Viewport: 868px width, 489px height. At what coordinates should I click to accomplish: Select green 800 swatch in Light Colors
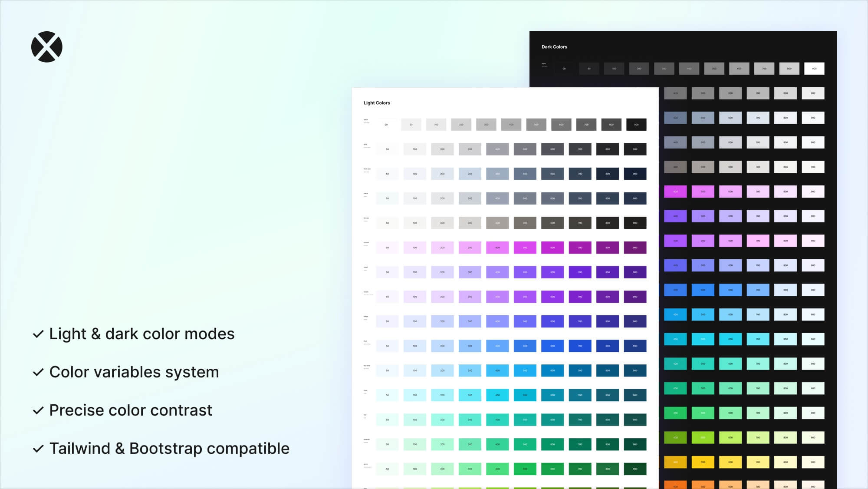coord(608,469)
